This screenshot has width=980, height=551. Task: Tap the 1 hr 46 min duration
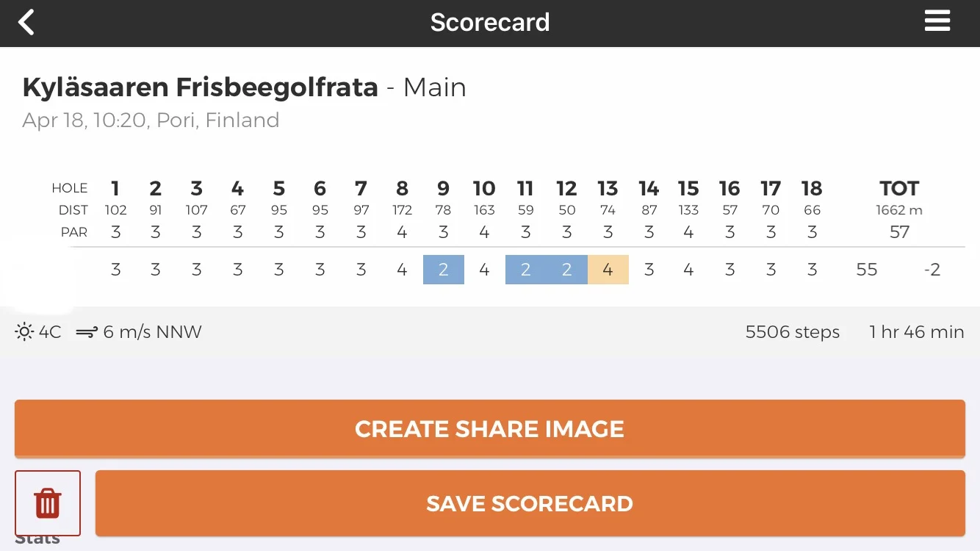click(916, 332)
